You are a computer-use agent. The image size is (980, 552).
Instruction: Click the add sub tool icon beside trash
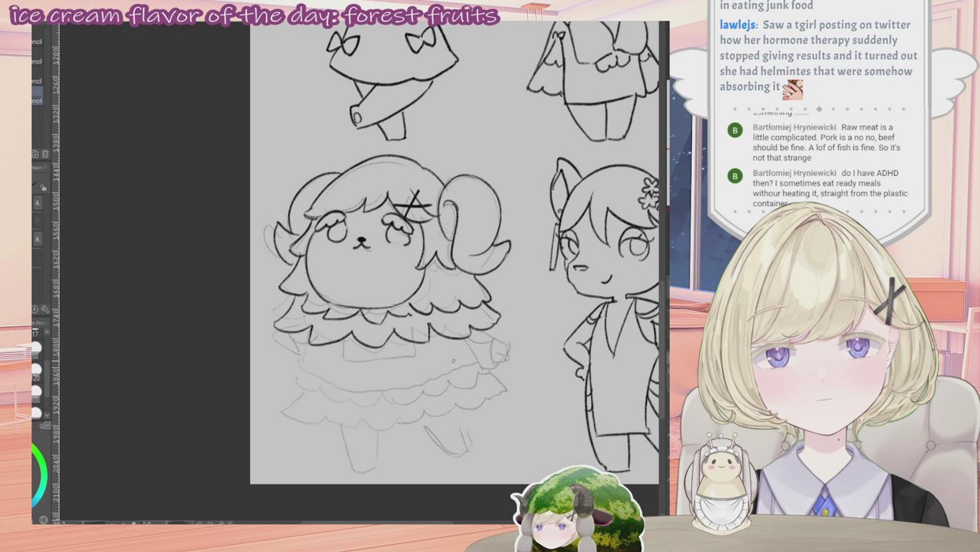(35, 154)
